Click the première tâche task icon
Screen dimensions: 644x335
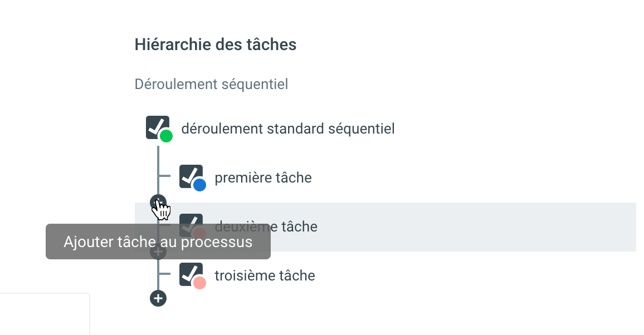tap(190, 175)
